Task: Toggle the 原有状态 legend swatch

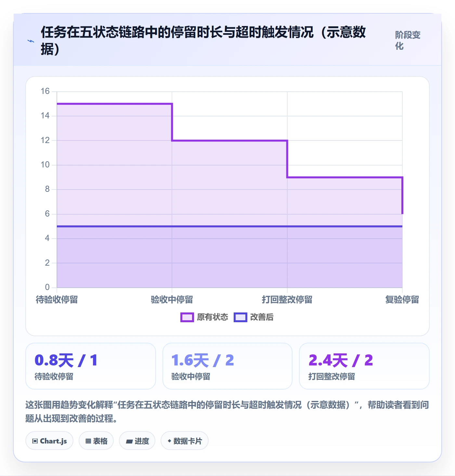Action: [187, 317]
